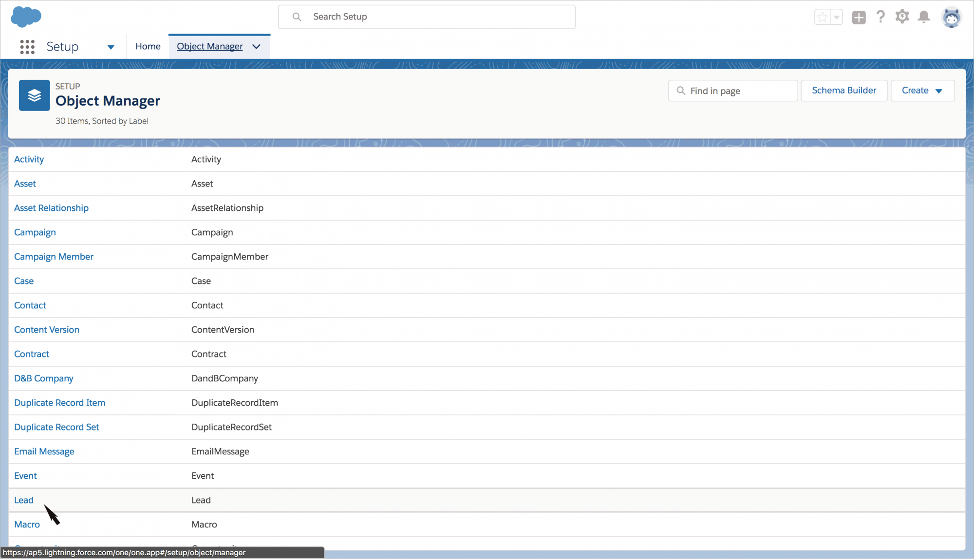Click the Schema Builder button
Viewport: 974px width, 560px height.
844,91
